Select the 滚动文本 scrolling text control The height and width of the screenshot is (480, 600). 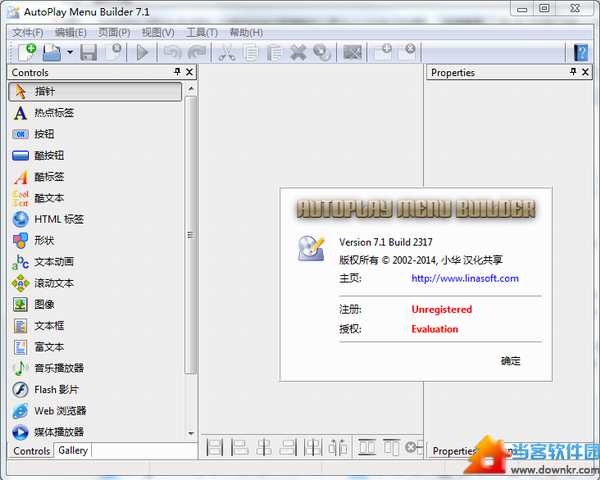coord(95,283)
